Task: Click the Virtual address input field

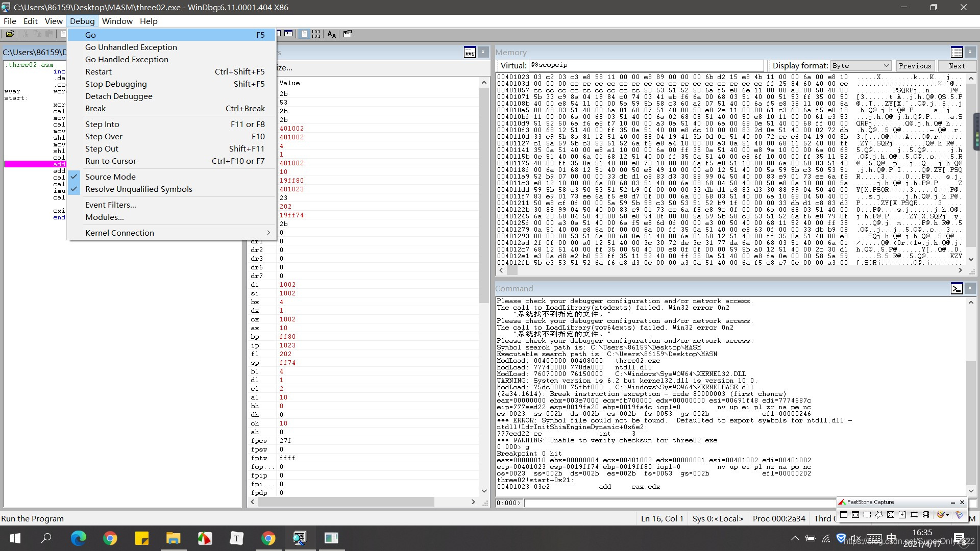Action: [x=646, y=65]
